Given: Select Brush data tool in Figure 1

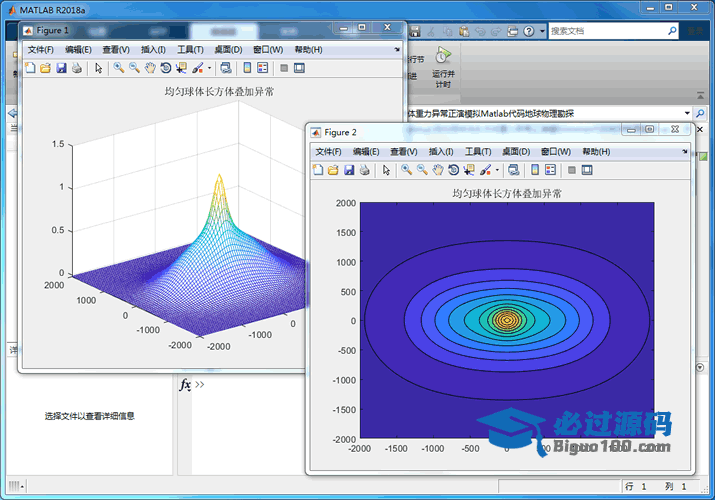Looking at the screenshot, I should click(197, 68).
